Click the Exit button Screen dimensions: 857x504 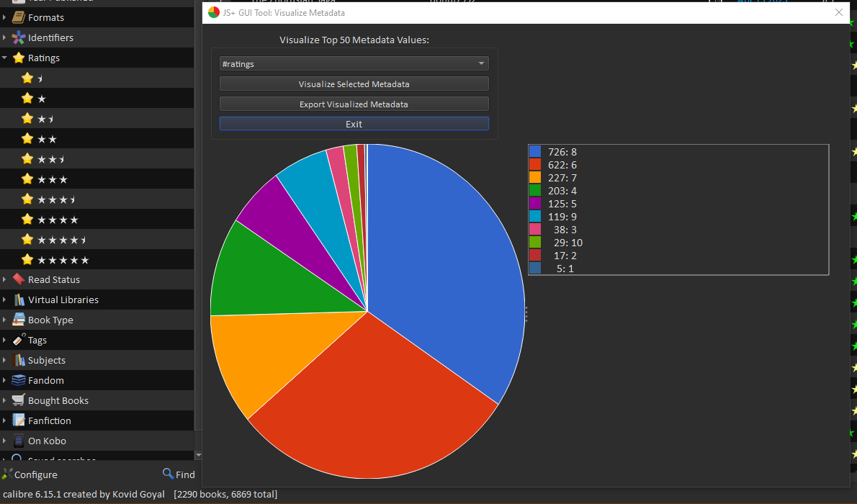point(354,124)
